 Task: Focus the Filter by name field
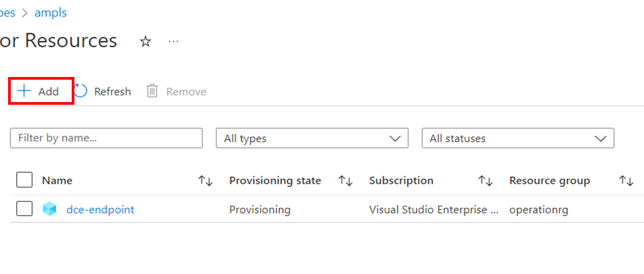click(106, 138)
